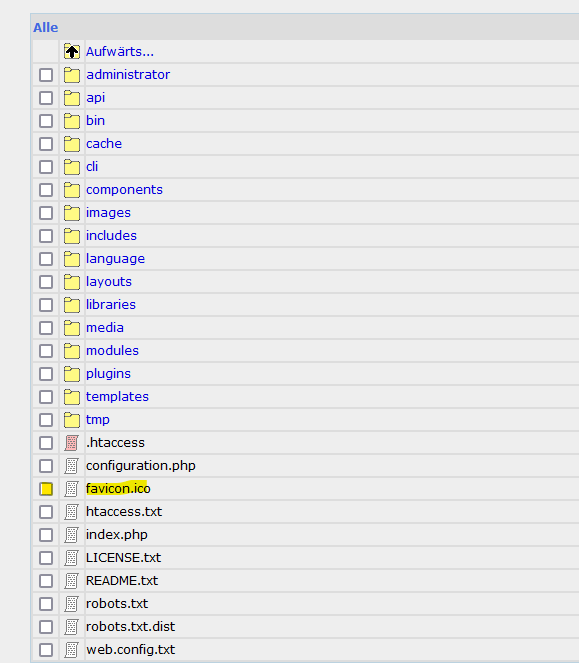This screenshot has width=579, height=663.
Task: Click the up-arrow folder icon beside Aufwärts
Action: coord(72,52)
